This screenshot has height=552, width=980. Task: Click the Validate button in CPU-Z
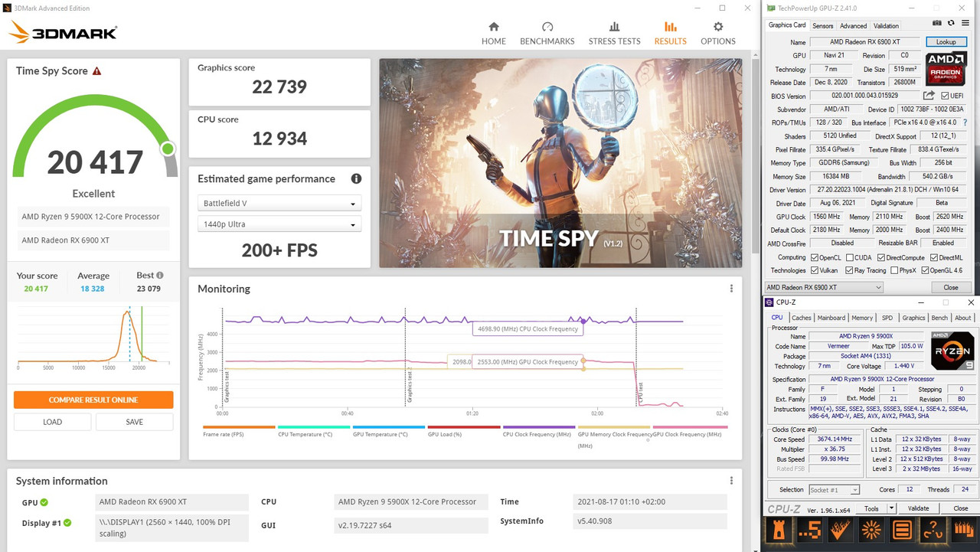coord(918,508)
